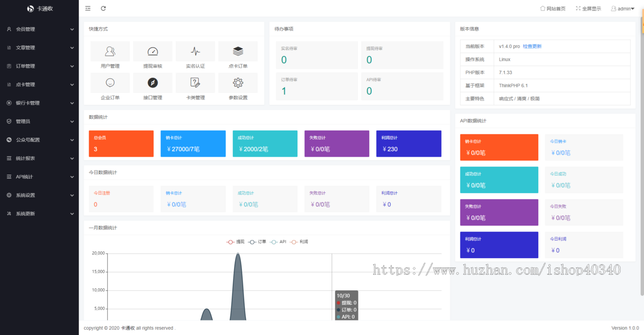This screenshot has height=335, width=644.
Task: Click the 利润总计 ￥230 card
Action: tap(409, 144)
